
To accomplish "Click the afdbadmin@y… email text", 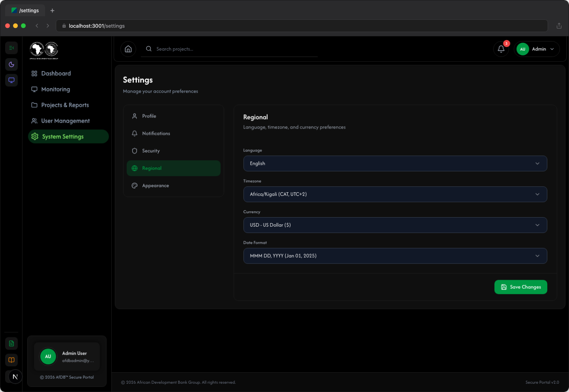I will (x=78, y=361).
